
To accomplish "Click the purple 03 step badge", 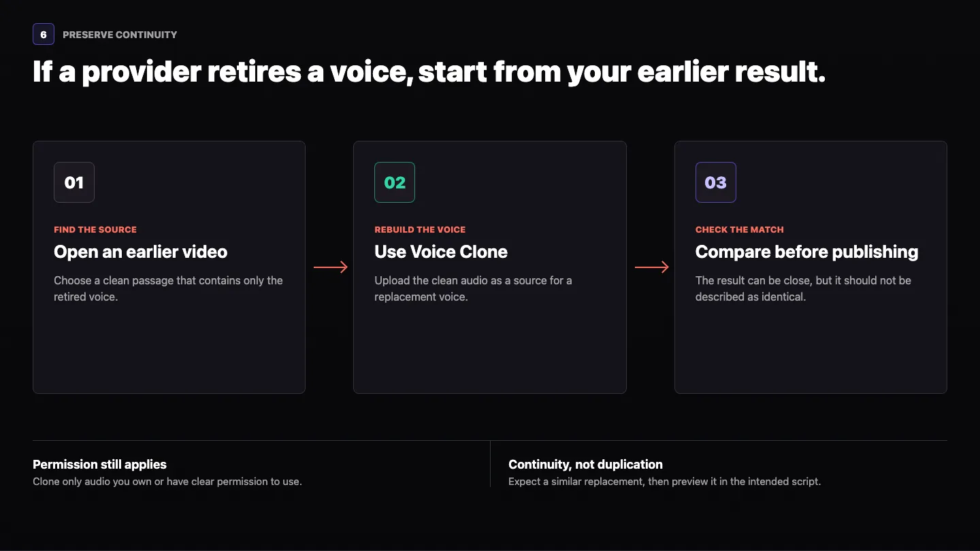I will (x=715, y=182).
